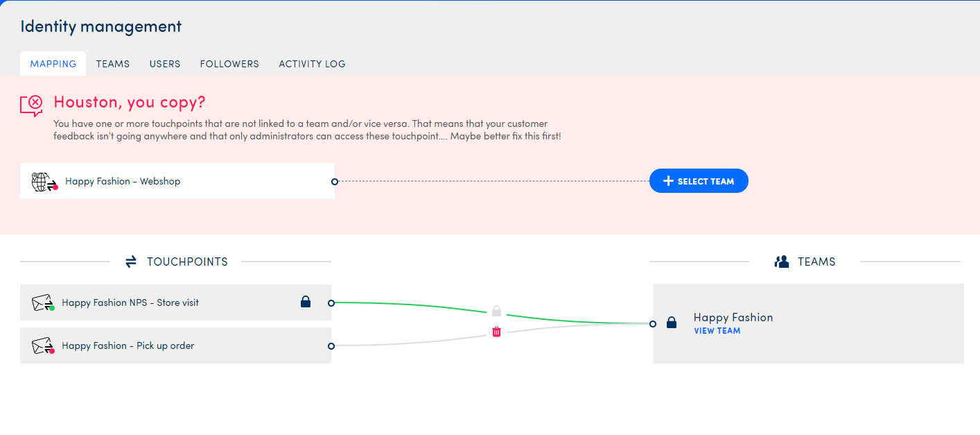Click the grey lock icon on green connection

pyautogui.click(x=496, y=311)
